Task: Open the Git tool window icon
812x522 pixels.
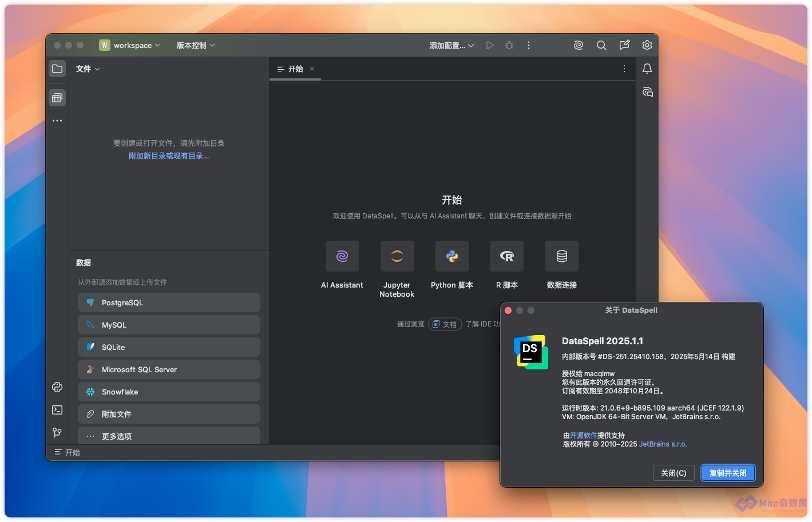Action: [x=57, y=433]
